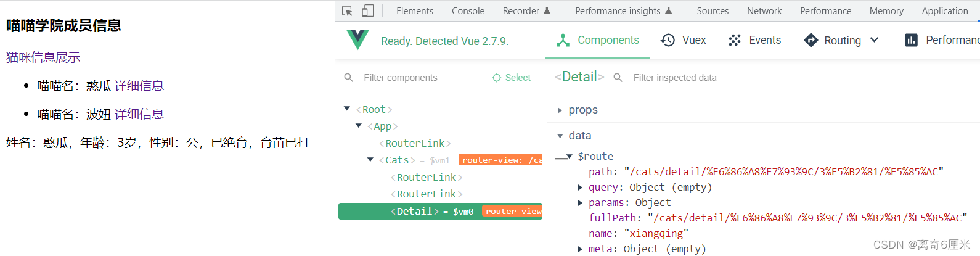980x256 pixels.
Task: Expand the params Object entry
Action: [x=580, y=202]
